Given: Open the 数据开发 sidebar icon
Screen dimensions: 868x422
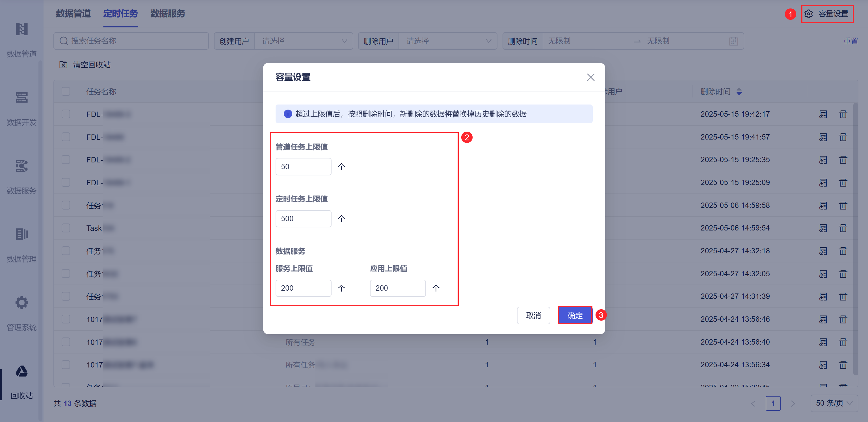Looking at the screenshot, I should pyautogui.click(x=21, y=98).
